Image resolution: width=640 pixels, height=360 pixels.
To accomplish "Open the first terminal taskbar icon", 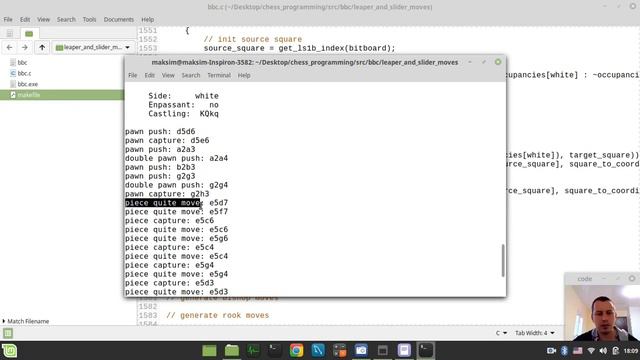I will tap(274, 351).
